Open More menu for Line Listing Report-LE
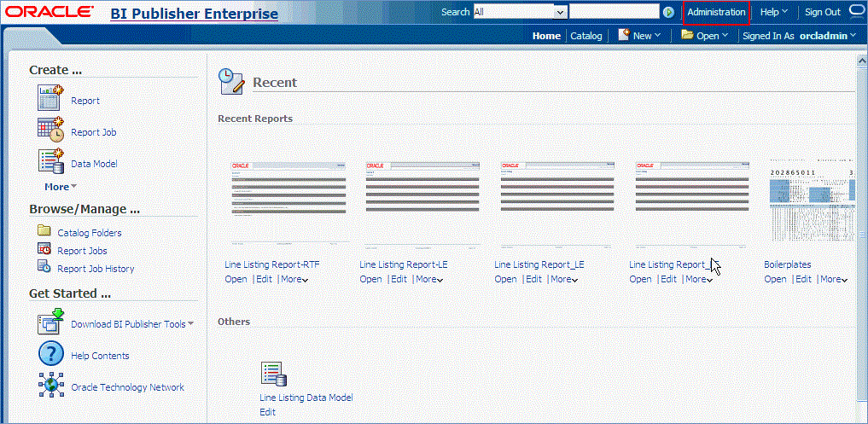The image size is (868, 424). [x=429, y=280]
